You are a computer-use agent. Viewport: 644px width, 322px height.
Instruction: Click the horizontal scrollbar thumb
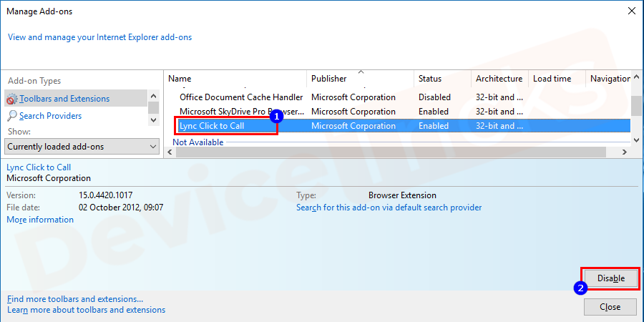pos(391,152)
